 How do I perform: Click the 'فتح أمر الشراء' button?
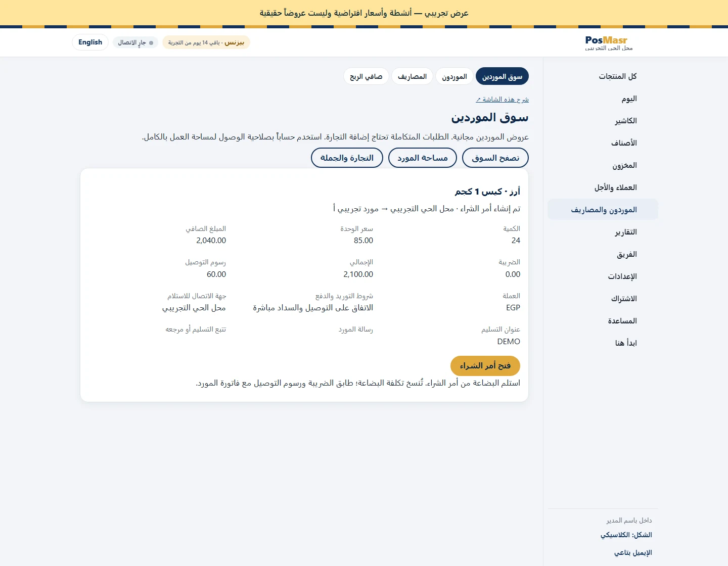(485, 366)
